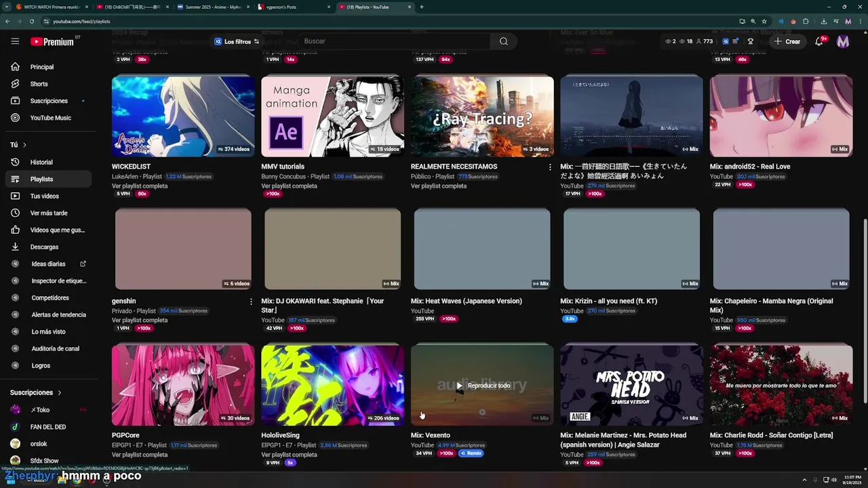Open a new browser tab

422,7
